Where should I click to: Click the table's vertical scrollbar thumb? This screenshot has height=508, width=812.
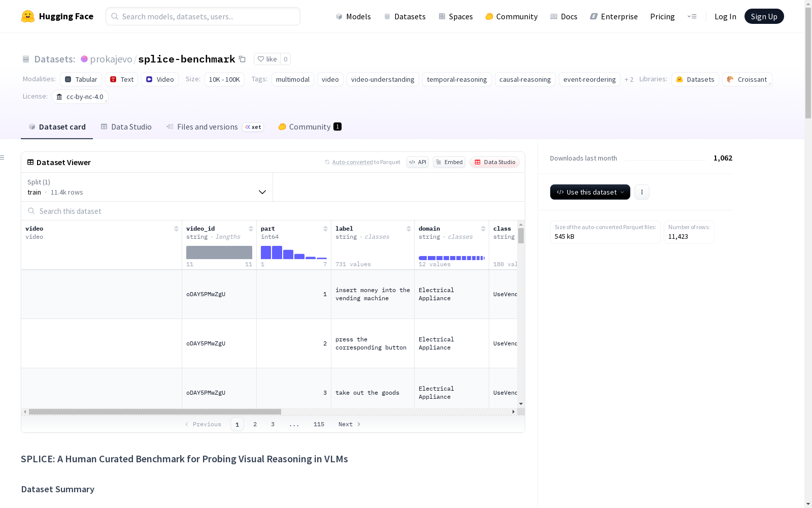tap(521, 236)
